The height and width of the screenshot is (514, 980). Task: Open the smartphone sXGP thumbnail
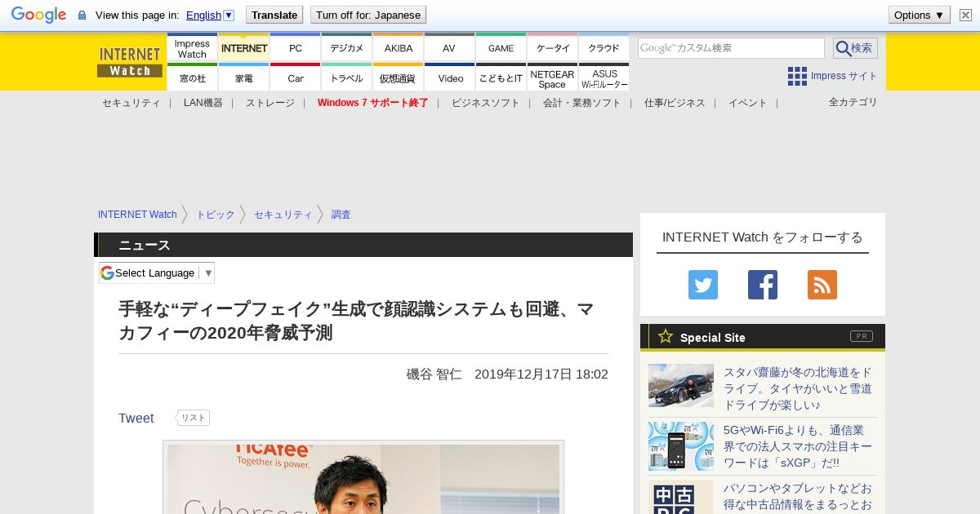[x=681, y=446]
